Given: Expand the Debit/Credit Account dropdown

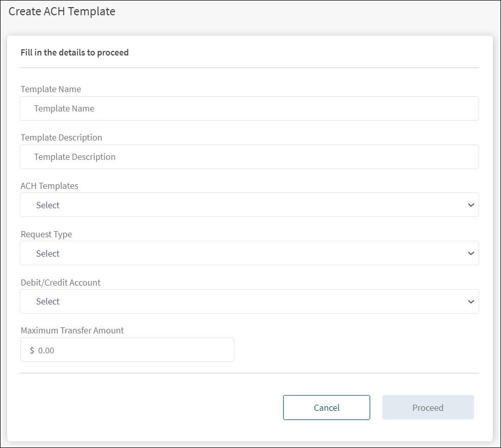Looking at the screenshot, I should 249,301.
